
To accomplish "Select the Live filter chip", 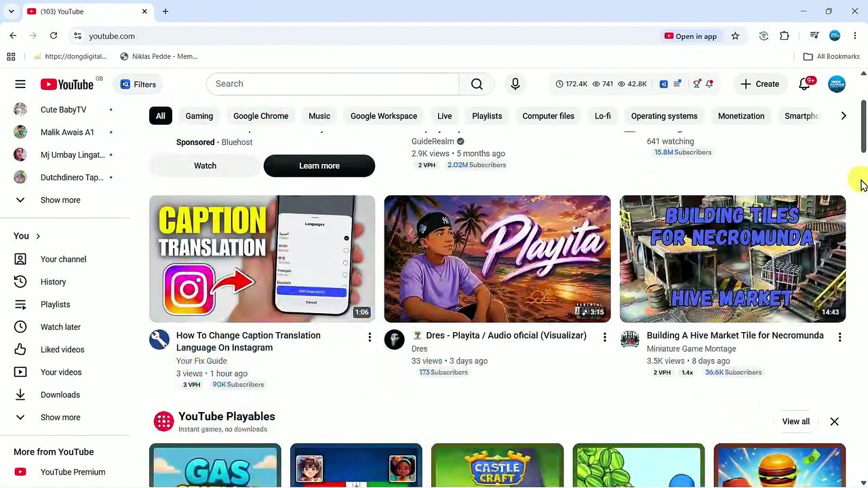I will coord(445,116).
